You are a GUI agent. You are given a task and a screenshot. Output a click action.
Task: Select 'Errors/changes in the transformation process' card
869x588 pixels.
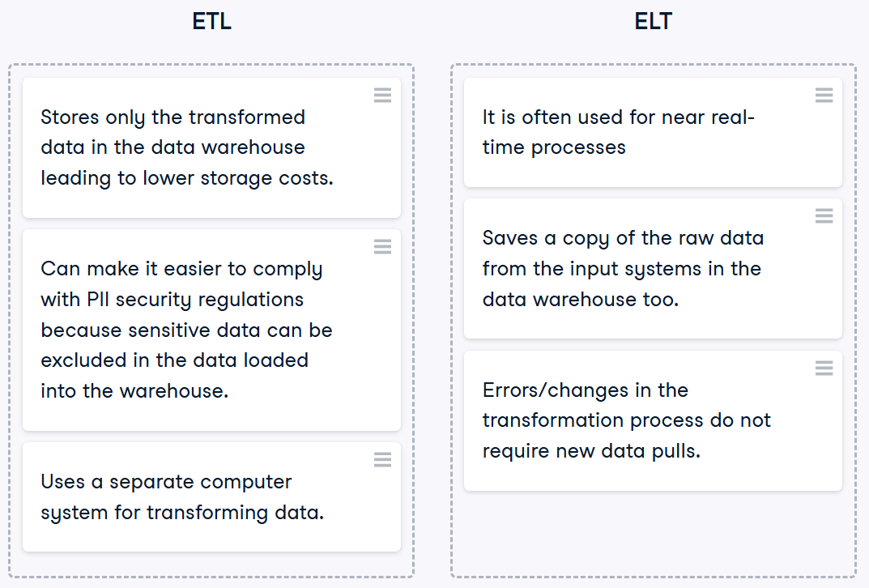(653, 420)
